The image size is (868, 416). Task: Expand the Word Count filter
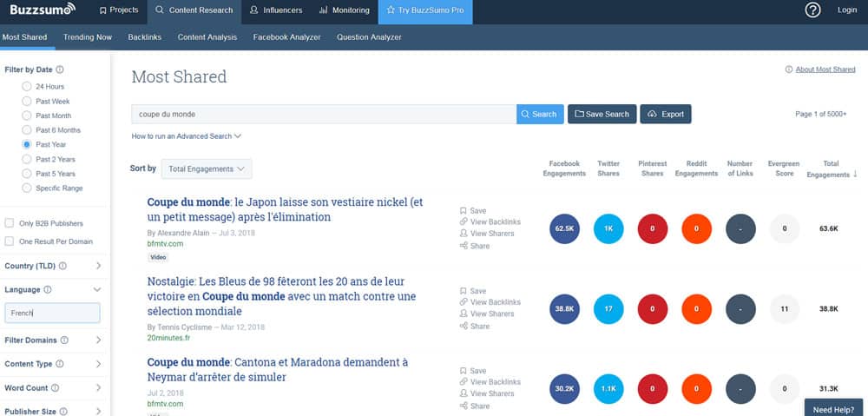click(98, 387)
